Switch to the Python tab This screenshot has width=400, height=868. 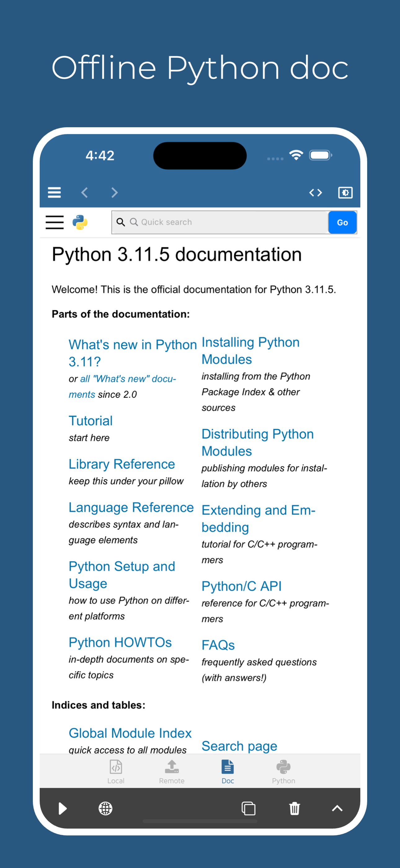pyautogui.click(x=283, y=772)
